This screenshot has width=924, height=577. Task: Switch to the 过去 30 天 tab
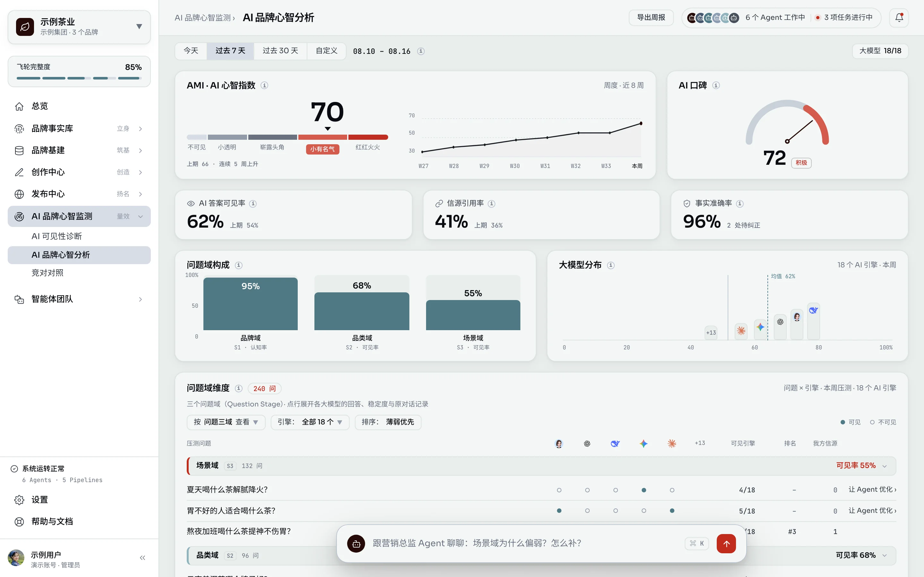280,51
